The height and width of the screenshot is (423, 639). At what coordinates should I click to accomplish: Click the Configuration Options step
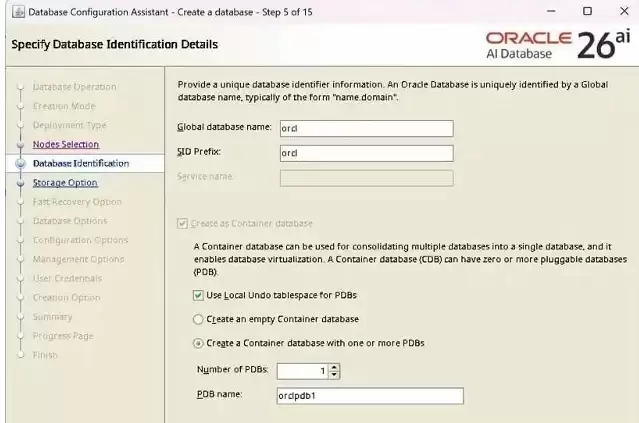coord(81,240)
